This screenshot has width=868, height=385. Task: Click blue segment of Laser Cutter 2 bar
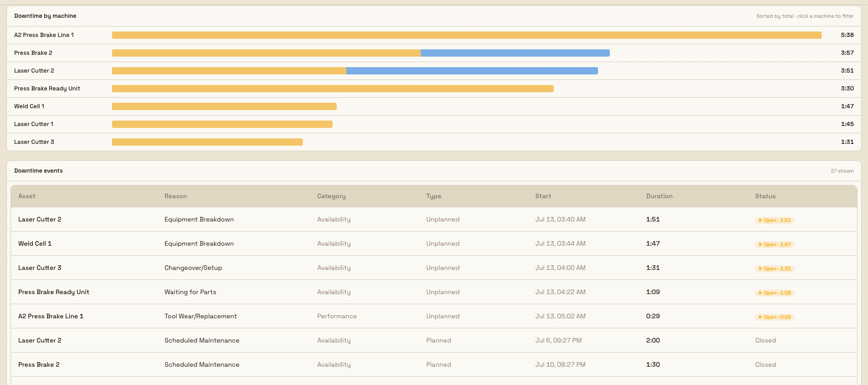click(472, 71)
